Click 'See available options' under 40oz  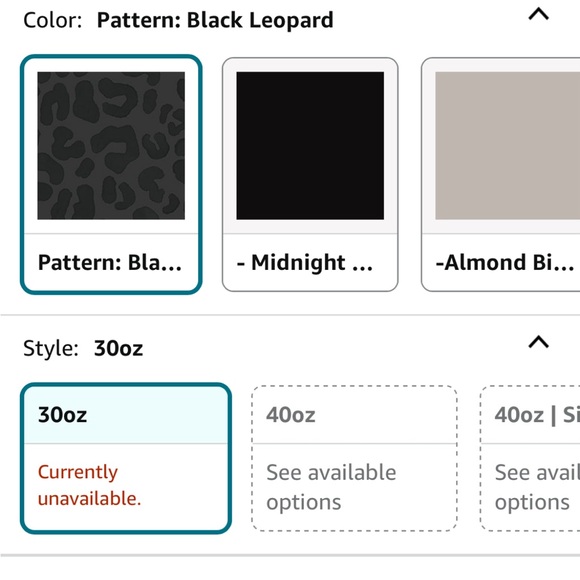click(x=331, y=487)
